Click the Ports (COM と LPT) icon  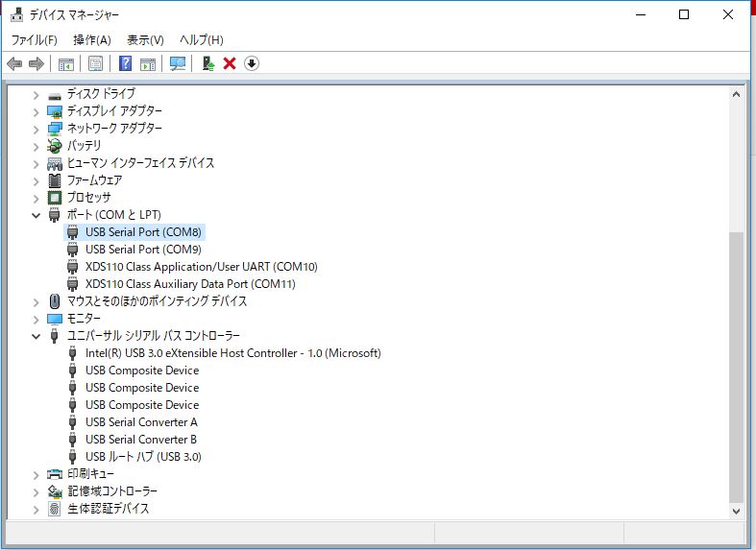coord(55,215)
